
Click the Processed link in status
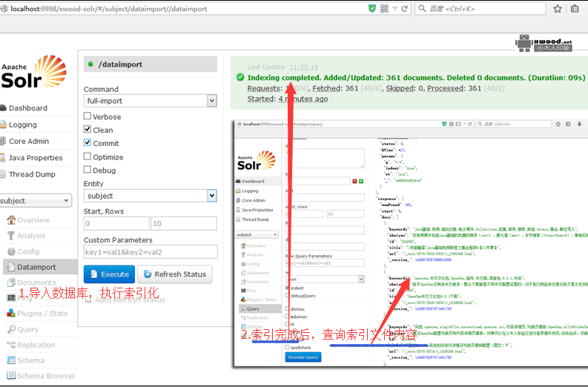[x=446, y=88]
